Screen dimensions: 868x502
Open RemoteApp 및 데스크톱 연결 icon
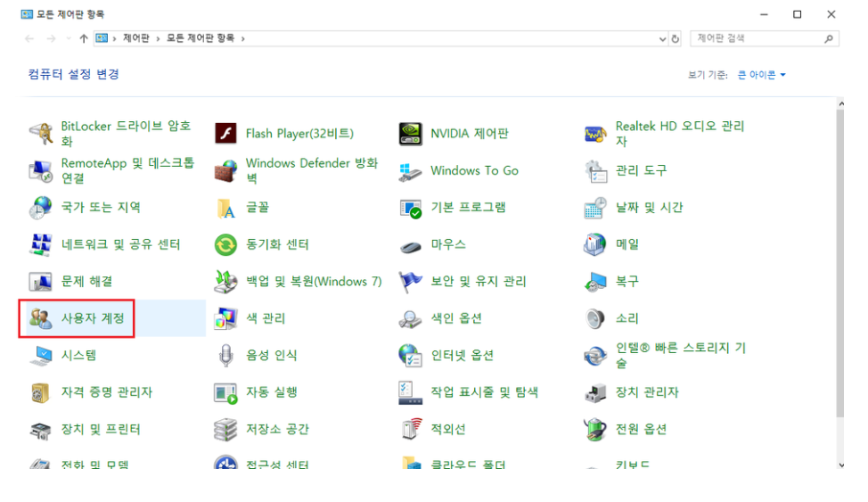[41, 170]
